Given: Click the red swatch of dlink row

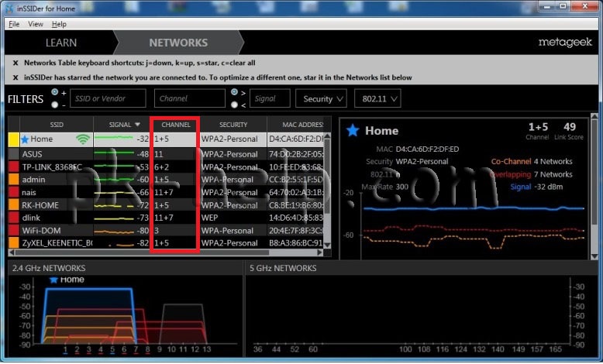Looking at the screenshot, I should pyautogui.click(x=14, y=218).
